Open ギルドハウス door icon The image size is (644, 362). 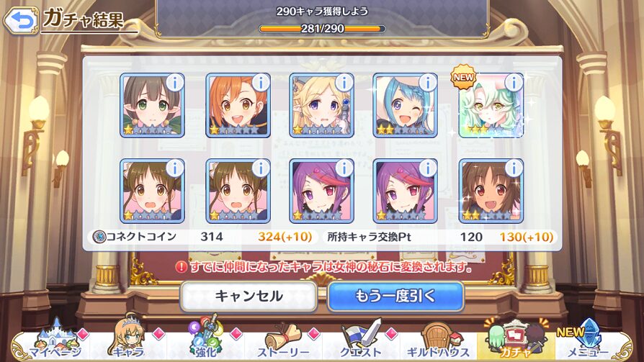(x=438, y=339)
